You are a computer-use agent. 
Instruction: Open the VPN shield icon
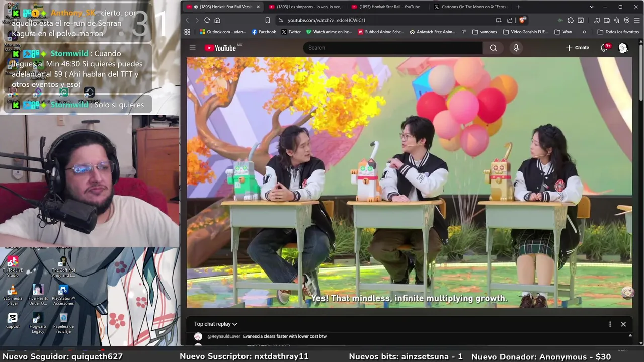coord(627,20)
